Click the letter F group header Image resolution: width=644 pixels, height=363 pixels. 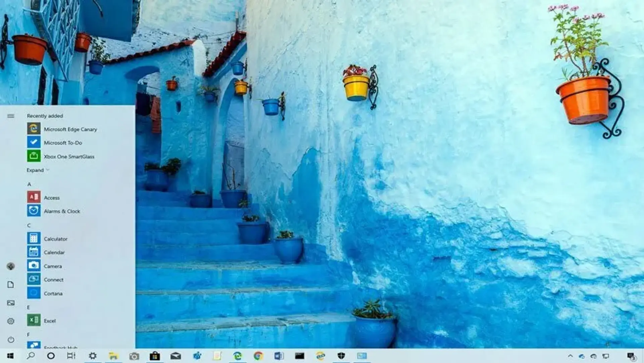(x=28, y=334)
